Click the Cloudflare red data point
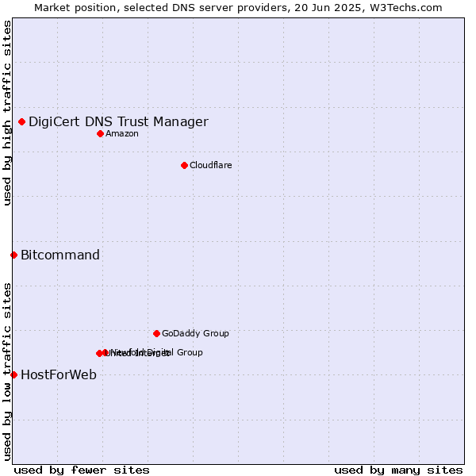 pos(184,166)
